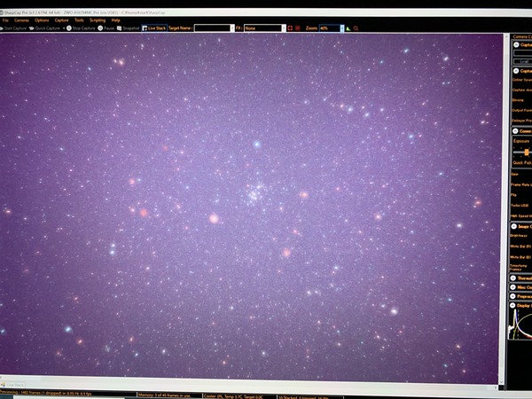532x399 pixels.
Task: Collapse the Capture Format section
Action: (x=516, y=71)
